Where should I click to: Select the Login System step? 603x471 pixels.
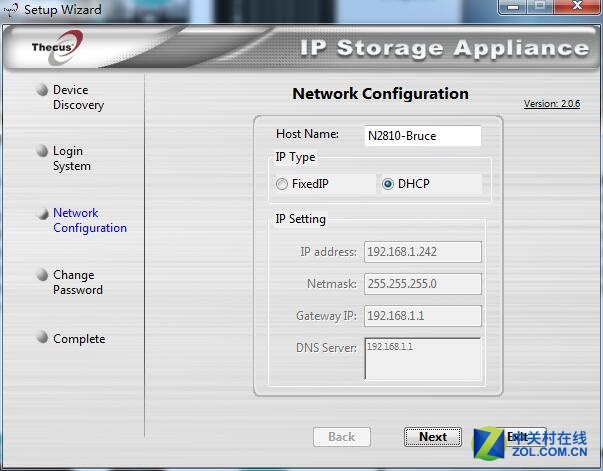pos(72,158)
